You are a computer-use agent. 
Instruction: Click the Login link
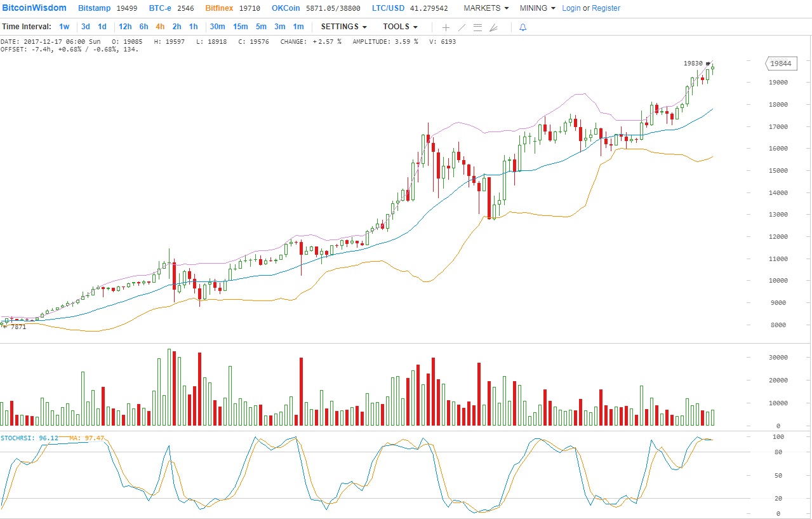pos(571,8)
